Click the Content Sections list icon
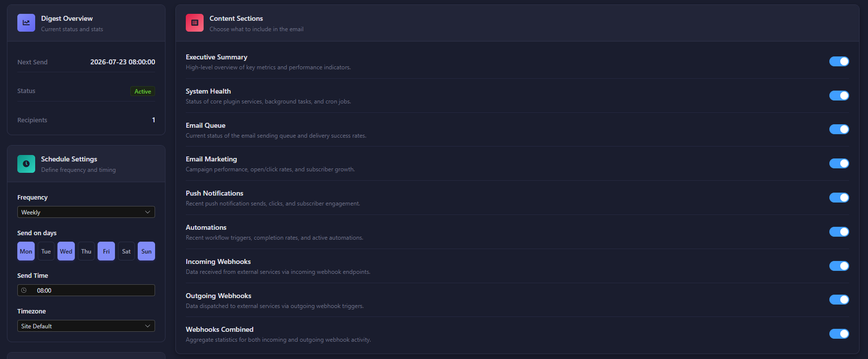868x359 pixels. click(x=195, y=23)
